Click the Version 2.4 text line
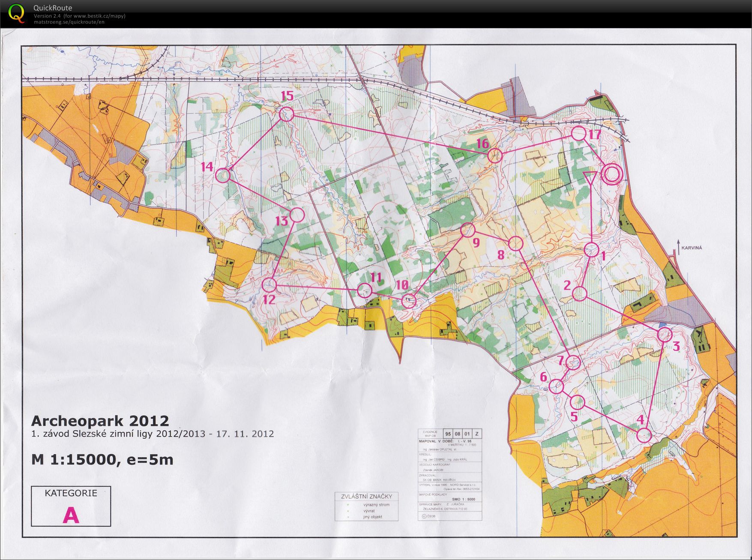Screen dimensions: 752x560 79,16
